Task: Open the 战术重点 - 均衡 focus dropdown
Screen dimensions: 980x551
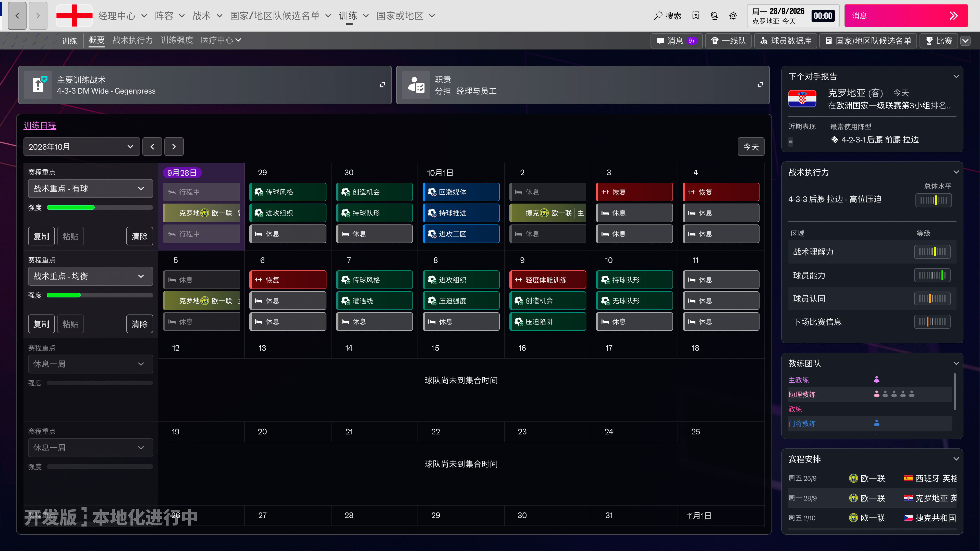Action: pos(91,277)
